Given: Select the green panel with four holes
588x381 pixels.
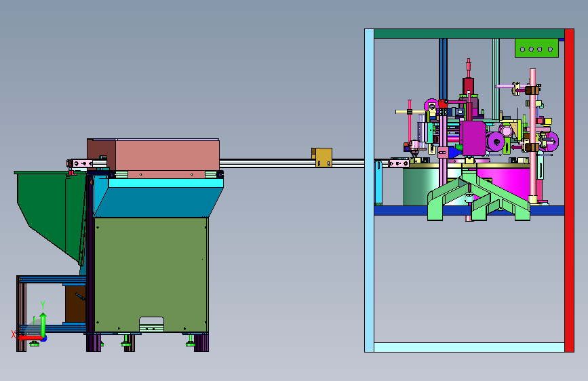Looking at the screenshot, I should tap(536, 48).
